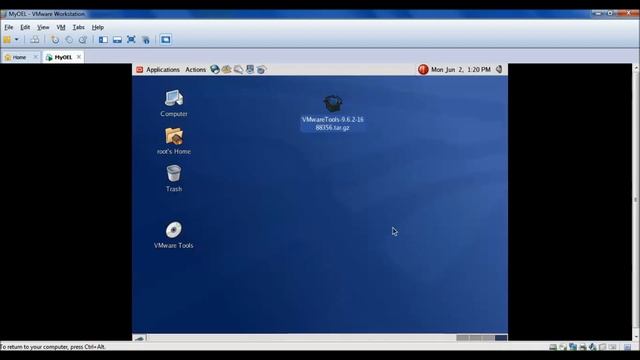Select the VMwareTools tar.gz archive file
Viewport: 640px width, 360px height.
pyautogui.click(x=333, y=113)
